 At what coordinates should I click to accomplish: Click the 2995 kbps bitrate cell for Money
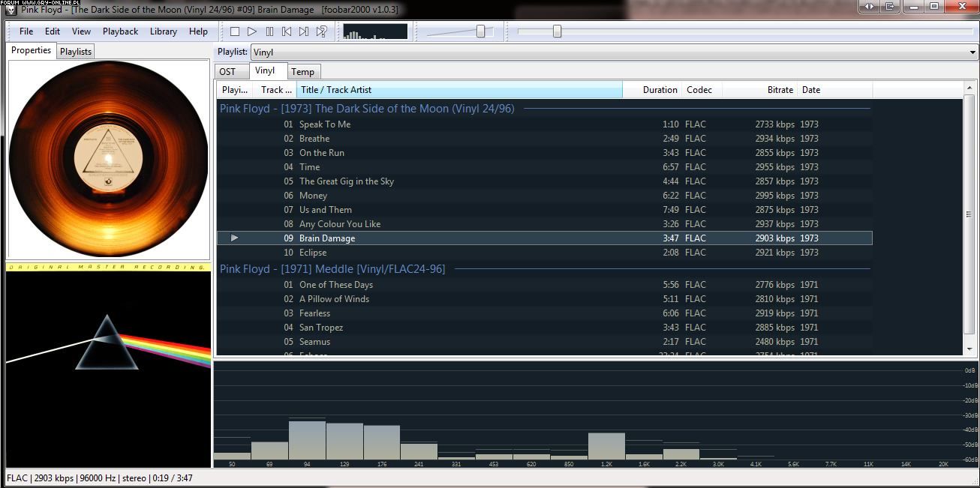[774, 196]
